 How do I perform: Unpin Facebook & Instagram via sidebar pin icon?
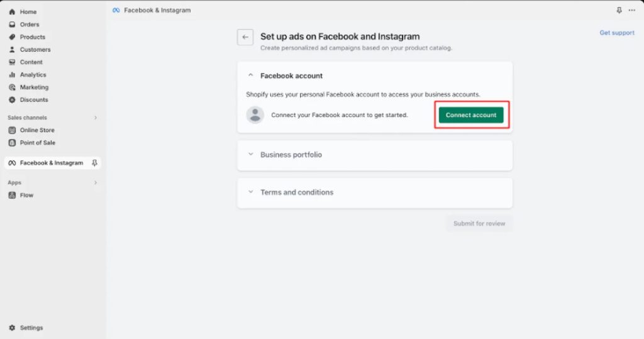[x=94, y=163]
